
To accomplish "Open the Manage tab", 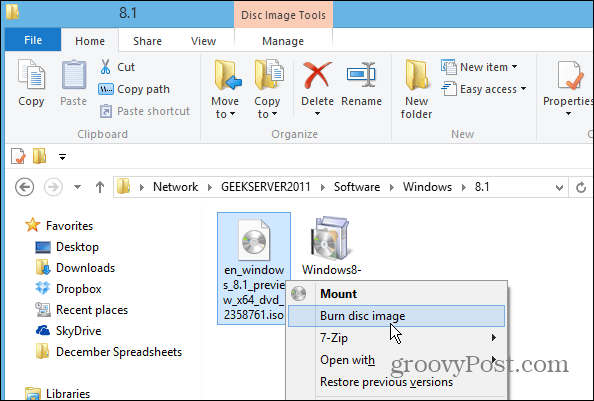I will point(283,41).
